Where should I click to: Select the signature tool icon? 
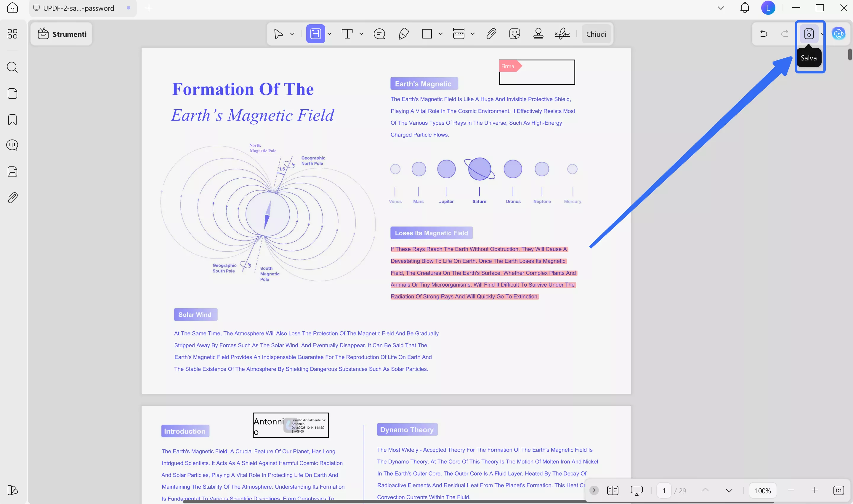click(562, 34)
